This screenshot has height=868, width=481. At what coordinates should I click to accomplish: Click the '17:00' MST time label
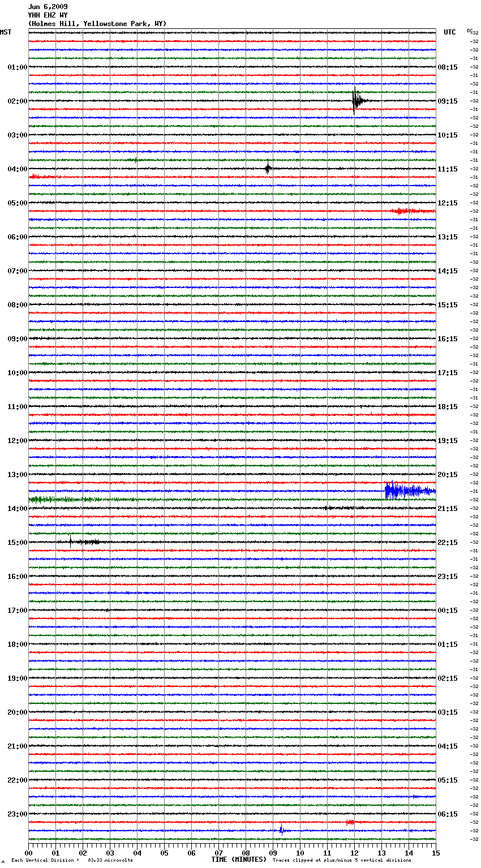point(18,611)
